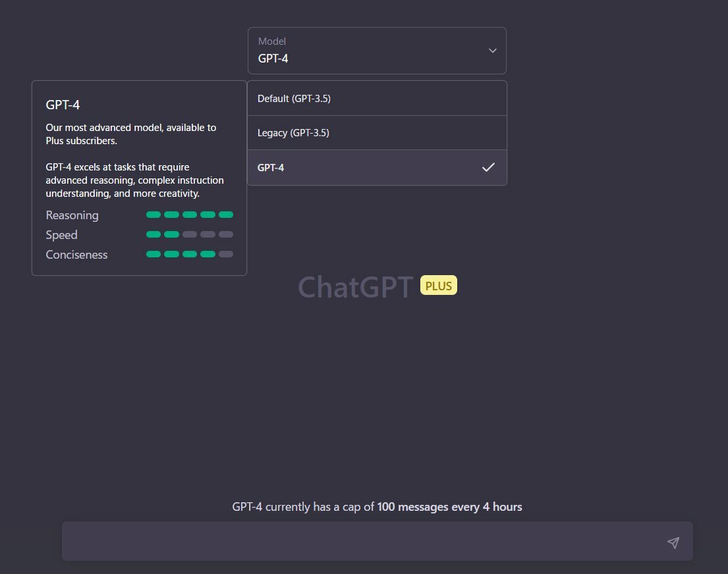728x574 pixels.
Task: Focus the chat message input field
Action: coord(377,541)
